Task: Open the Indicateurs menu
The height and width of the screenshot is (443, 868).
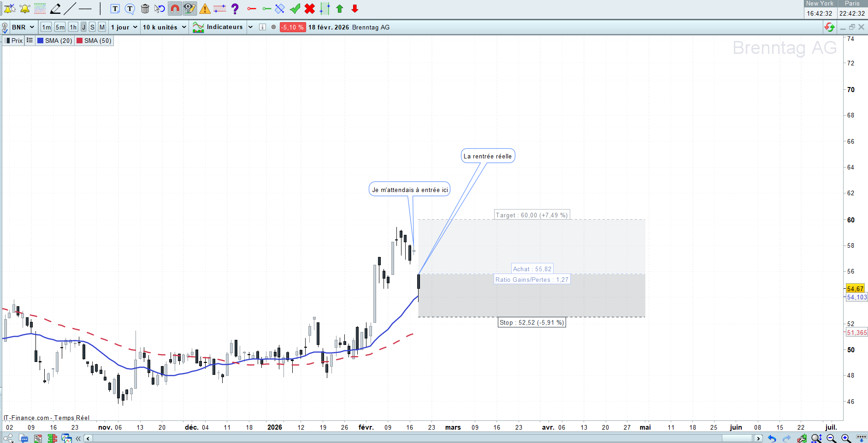Action: click(x=218, y=27)
